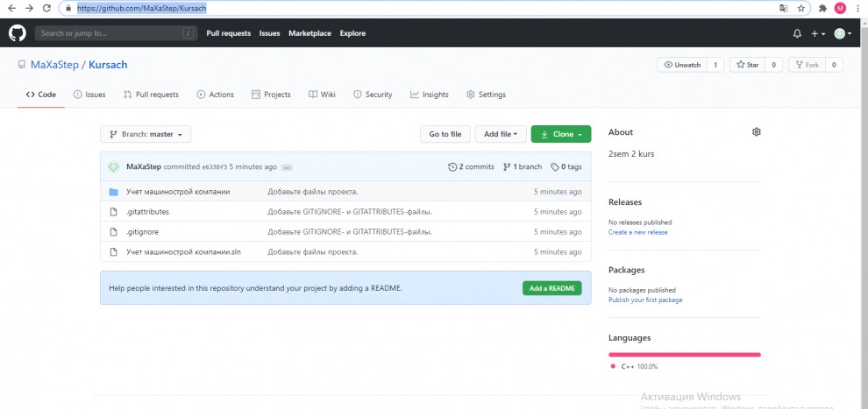Click the Unwatch button
Screen dimensions: 868x409
682,65
